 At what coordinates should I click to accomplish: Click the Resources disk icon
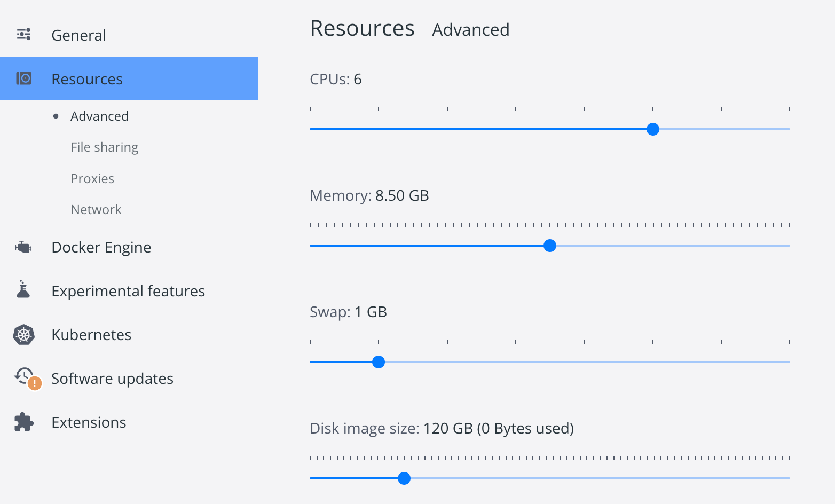coord(23,78)
